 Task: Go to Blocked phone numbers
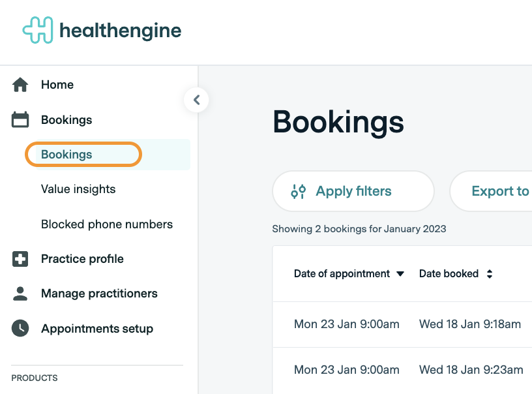click(x=107, y=224)
